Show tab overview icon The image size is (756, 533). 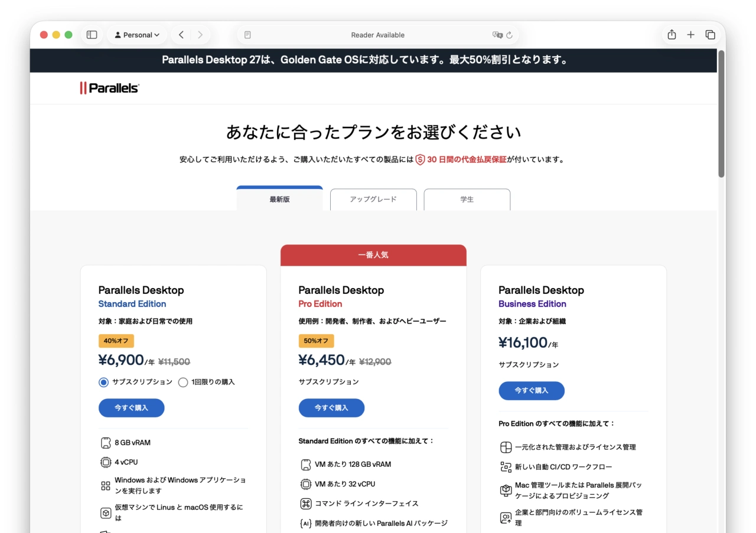pyautogui.click(x=710, y=35)
